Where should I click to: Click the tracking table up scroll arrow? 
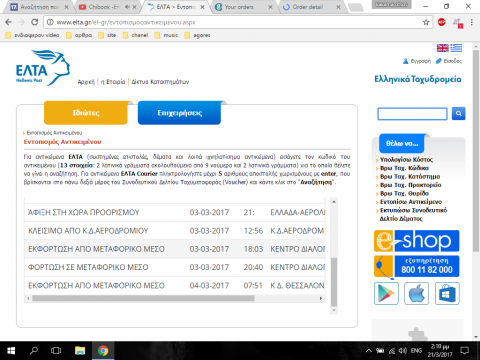pyautogui.click(x=334, y=202)
